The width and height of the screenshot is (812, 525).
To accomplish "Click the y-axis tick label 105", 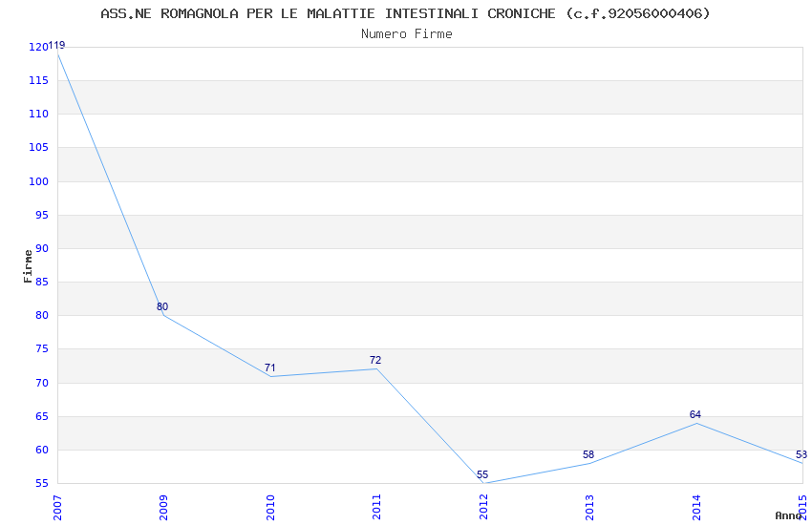I will (x=38, y=147).
